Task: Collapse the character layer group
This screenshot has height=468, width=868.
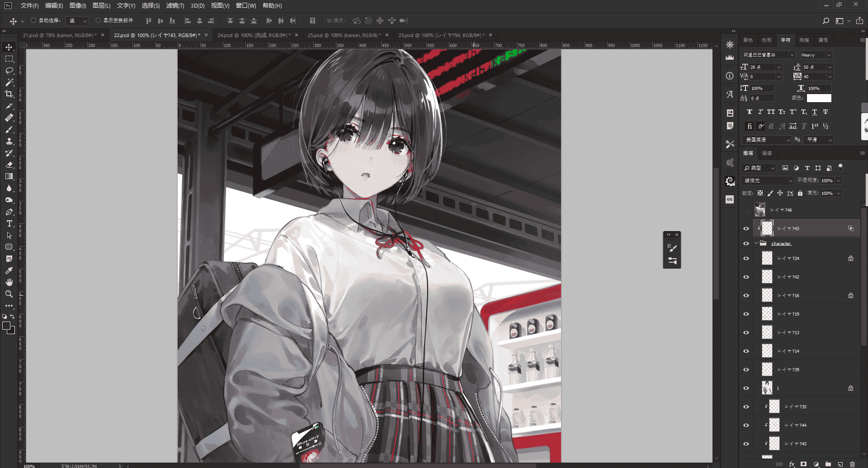Action: point(756,243)
